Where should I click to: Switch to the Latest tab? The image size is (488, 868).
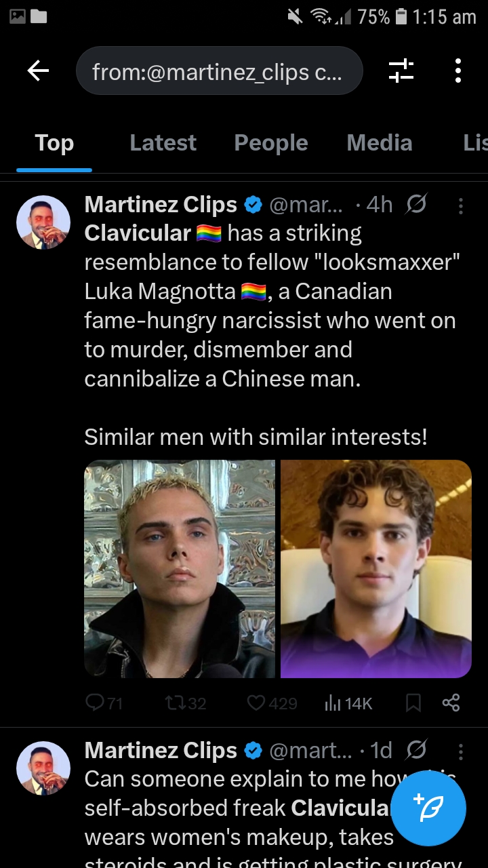pos(163,143)
